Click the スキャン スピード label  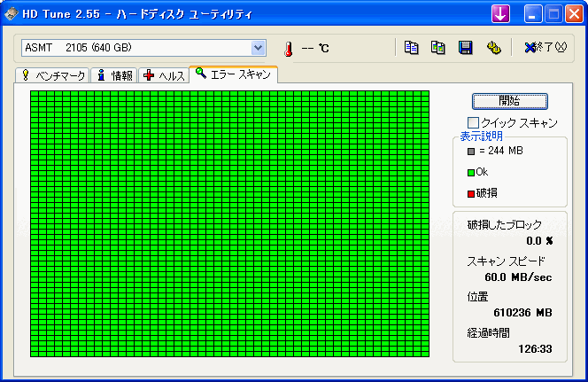(506, 261)
